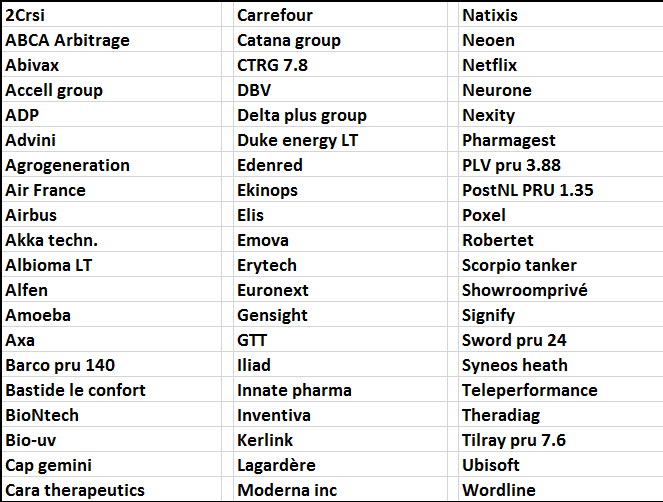Select the Netflix cell
This screenshot has width=663, height=502.
[x=561, y=65]
